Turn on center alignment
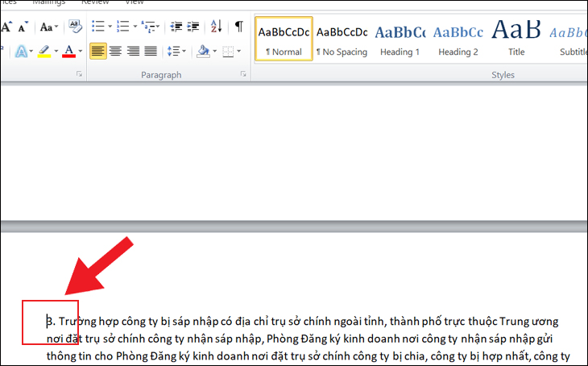Image resolution: width=588 pixels, height=366 pixels. pyautogui.click(x=115, y=52)
